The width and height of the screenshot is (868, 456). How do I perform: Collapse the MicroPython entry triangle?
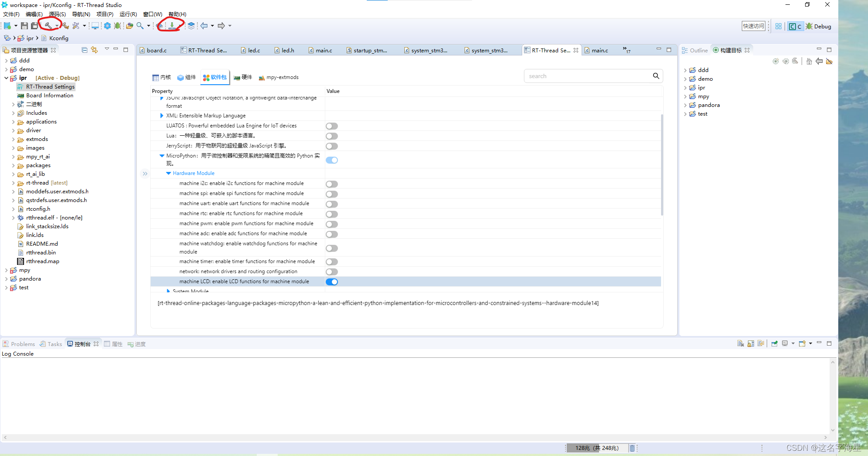point(162,156)
